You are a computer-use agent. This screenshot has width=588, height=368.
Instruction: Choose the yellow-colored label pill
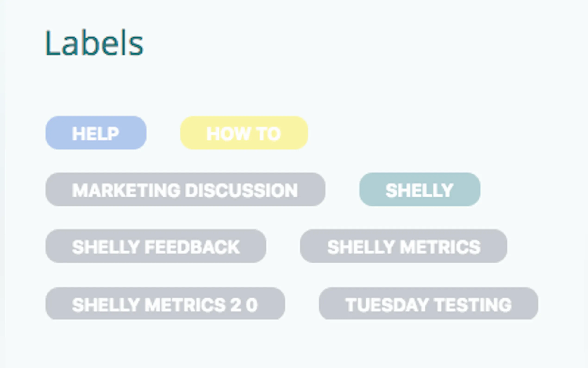click(244, 133)
